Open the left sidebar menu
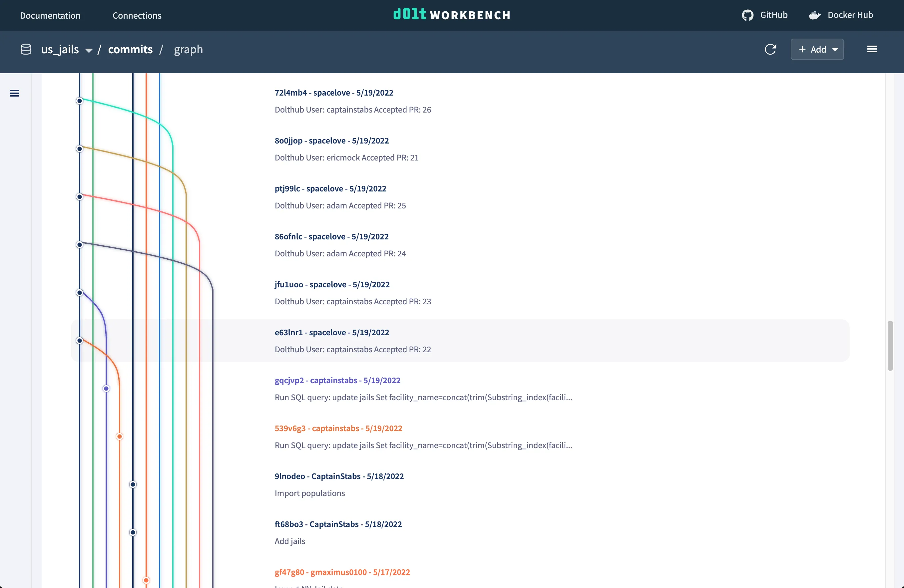This screenshot has width=904, height=588. tap(15, 93)
